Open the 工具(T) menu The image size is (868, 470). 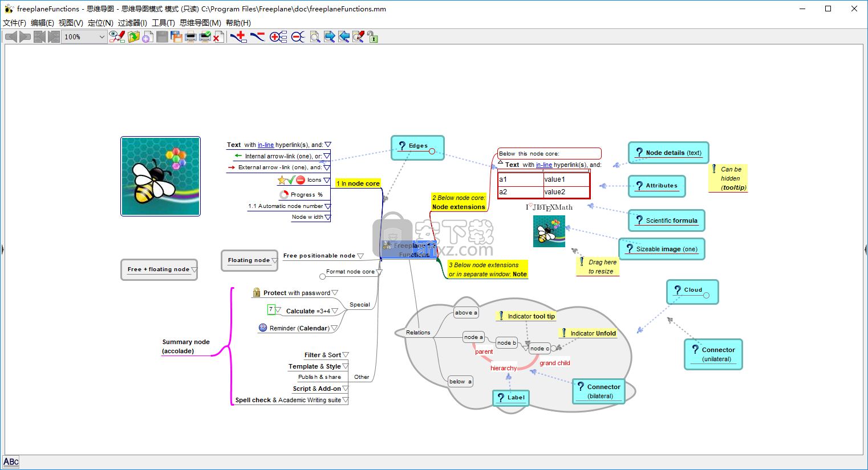(163, 23)
